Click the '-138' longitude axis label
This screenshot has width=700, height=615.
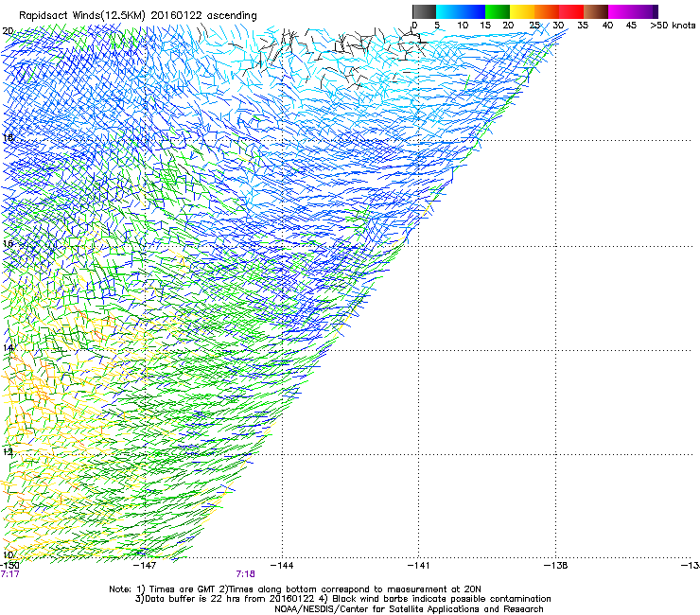pyautogui.click(x=555, y=566)
